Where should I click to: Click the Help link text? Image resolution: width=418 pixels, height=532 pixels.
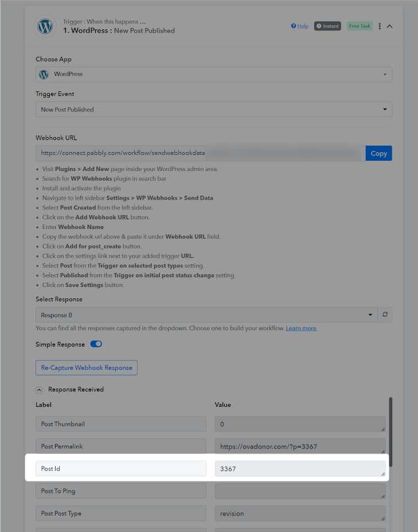click(x=303, y=26)
